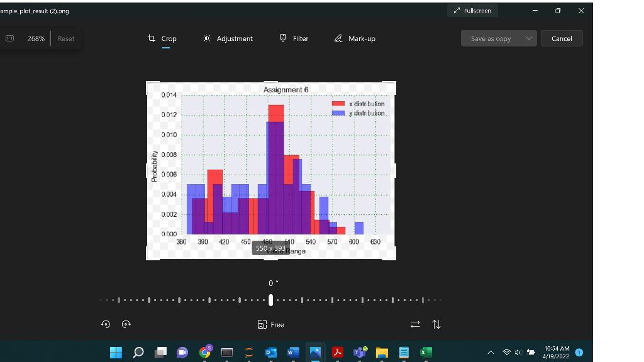Launch Excel from the taskbar
The image size is (644, 362).
(425, 352)
